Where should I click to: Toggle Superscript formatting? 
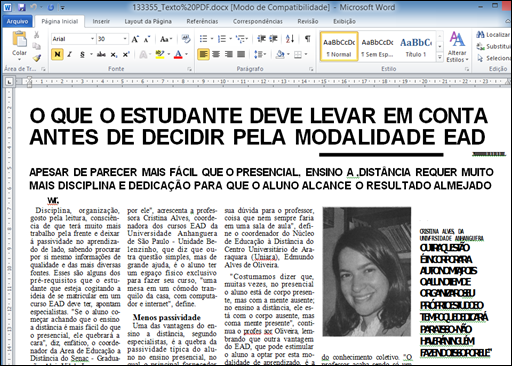tap(126, 54)
